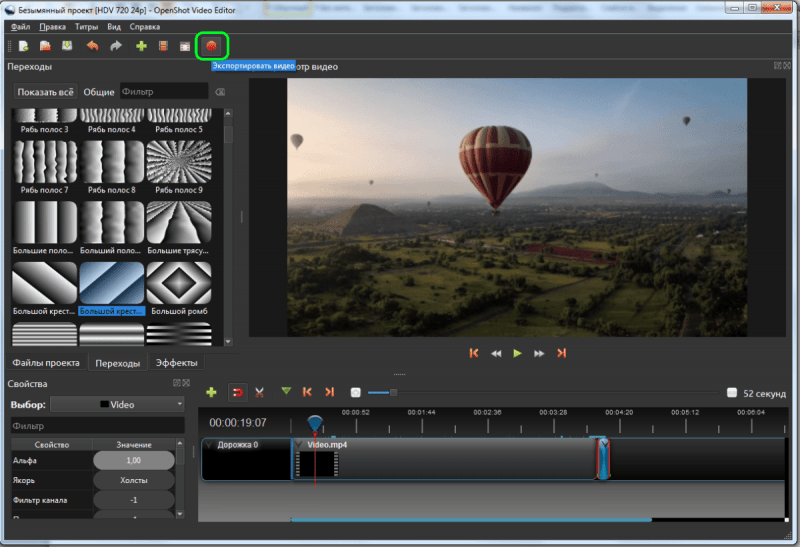The height and width of the screenshot is (547, 800).
Task: Open the Выбор clip selection dropdown
Action: tap(118, 405)
